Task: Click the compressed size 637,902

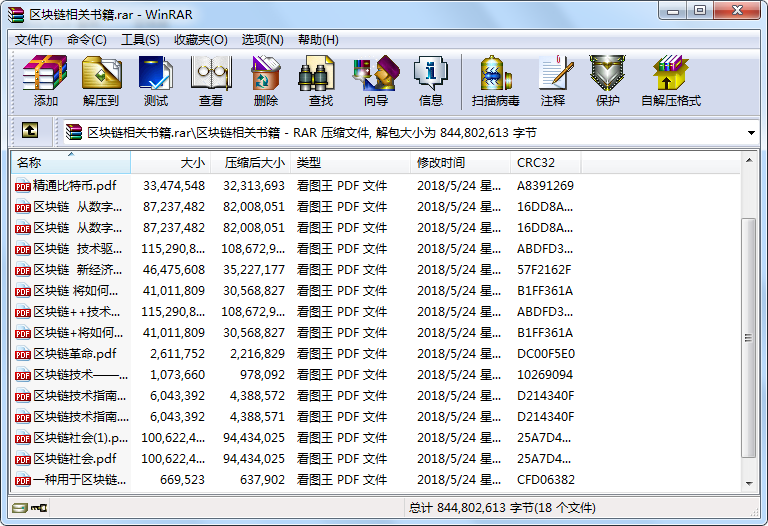Action: coord(262,479)
